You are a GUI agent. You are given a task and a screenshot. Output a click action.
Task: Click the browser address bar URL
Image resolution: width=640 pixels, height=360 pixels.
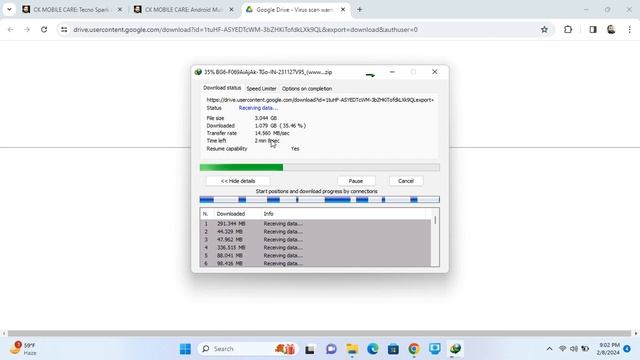[245, 29]
